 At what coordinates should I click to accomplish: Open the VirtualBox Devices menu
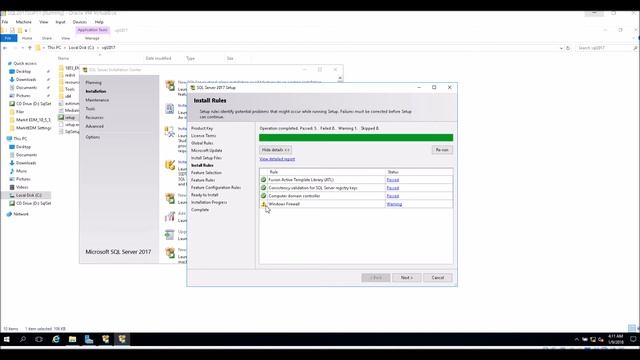pyautogui.click(x=80, y=22)
